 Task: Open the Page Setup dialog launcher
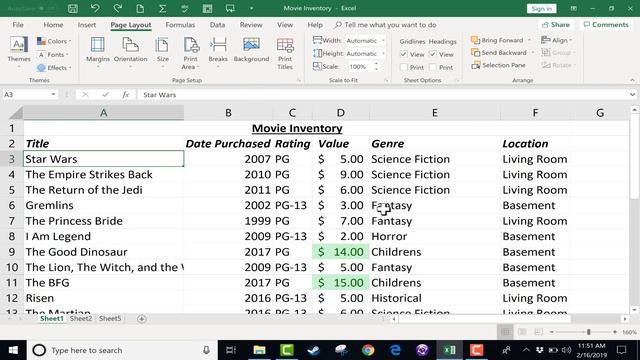tap(298, 80)
